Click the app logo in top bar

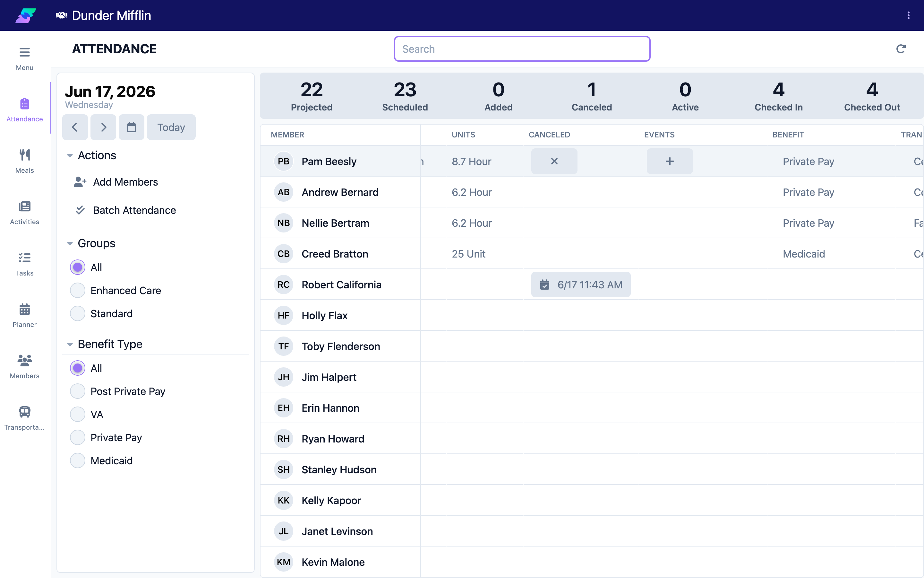tap(26, 15)
